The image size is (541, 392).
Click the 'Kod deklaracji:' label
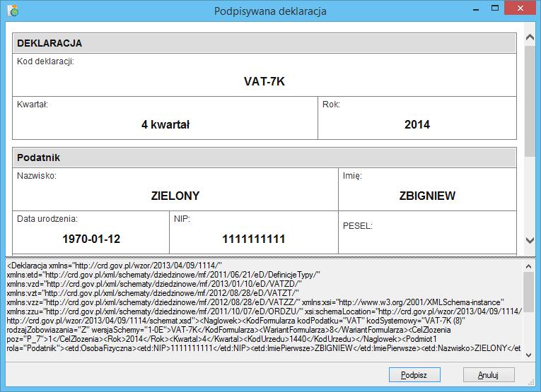tap(45, 61)
